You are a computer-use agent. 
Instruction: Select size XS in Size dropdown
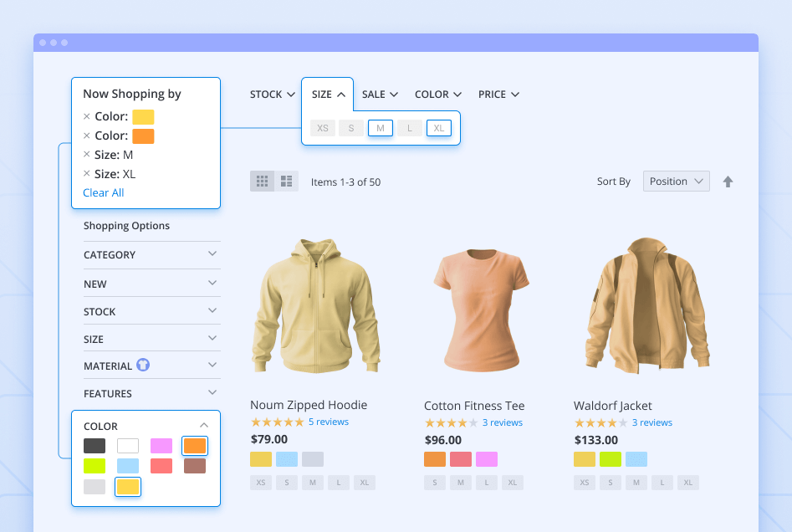pos(322,128)
